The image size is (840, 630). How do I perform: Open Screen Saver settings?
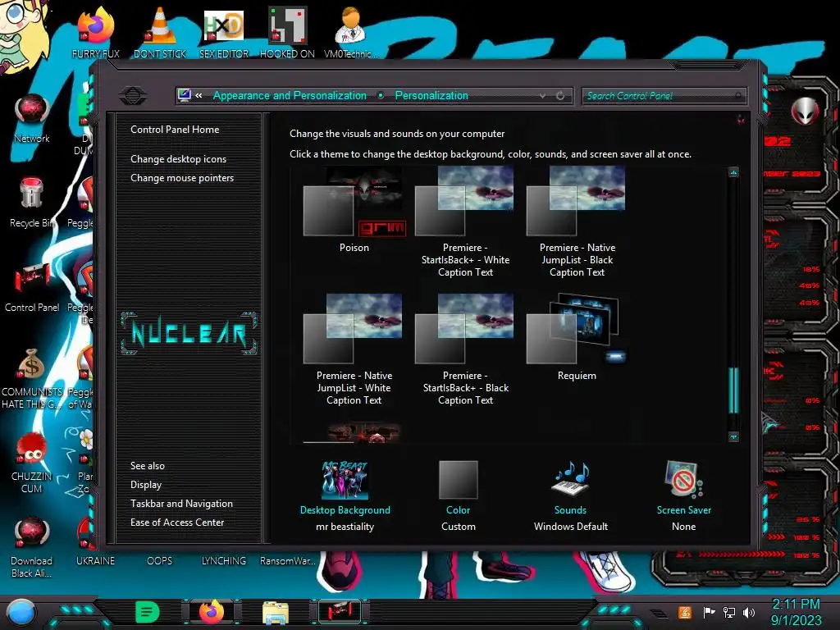pos(684,495)
